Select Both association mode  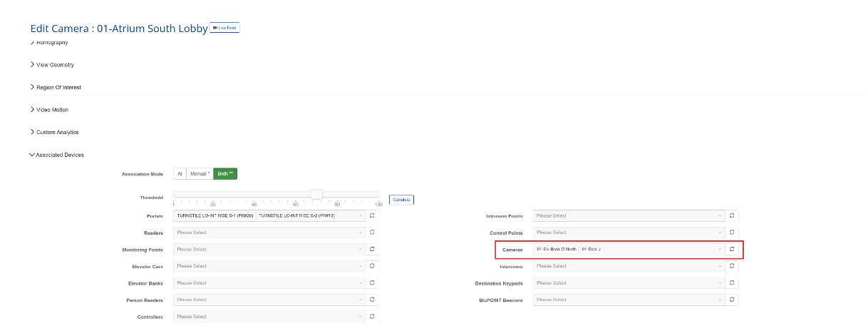(225, 173)
